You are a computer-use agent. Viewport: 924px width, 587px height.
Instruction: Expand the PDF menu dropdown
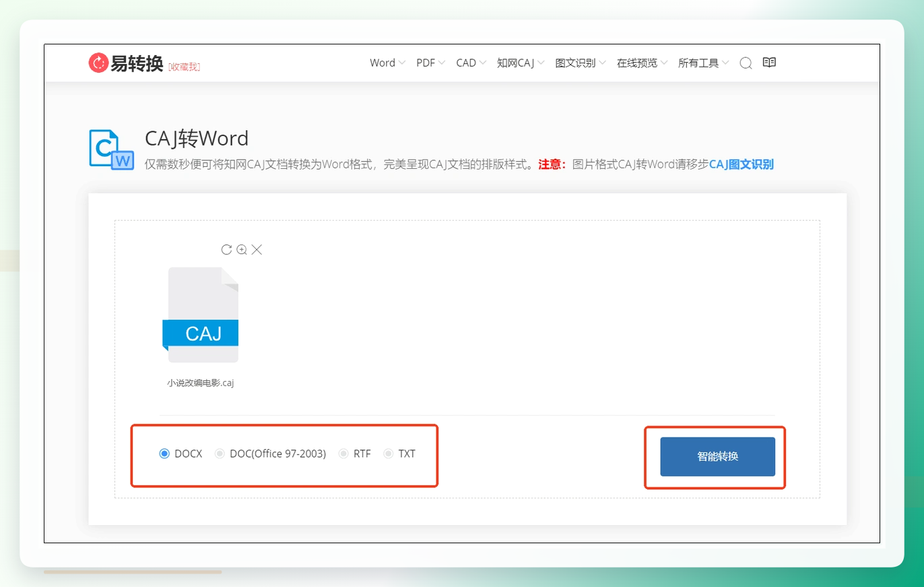[x=430, y=63]
